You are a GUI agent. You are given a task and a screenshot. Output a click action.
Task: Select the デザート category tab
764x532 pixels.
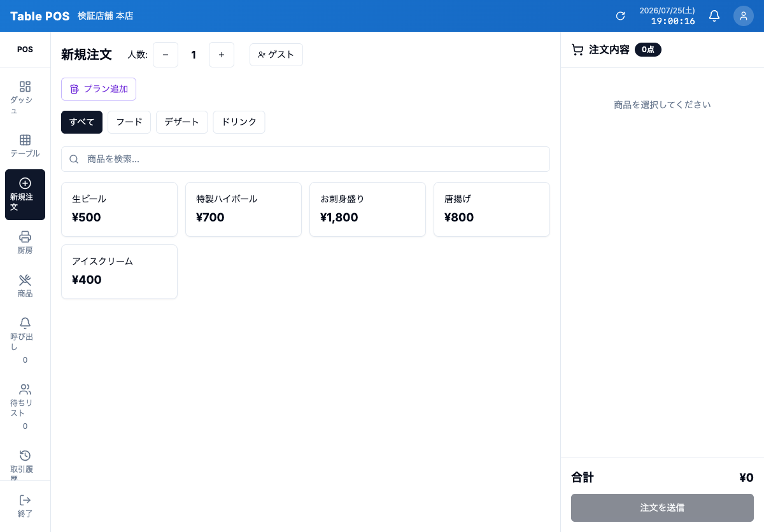(x=182, y=122)
